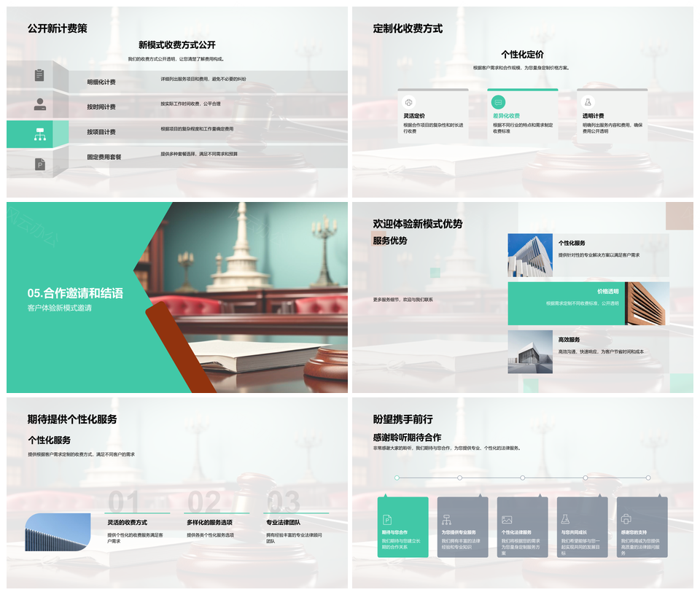Click the flask icon above 透明计费
700x595 pixels.
click(x=588, y=102)
